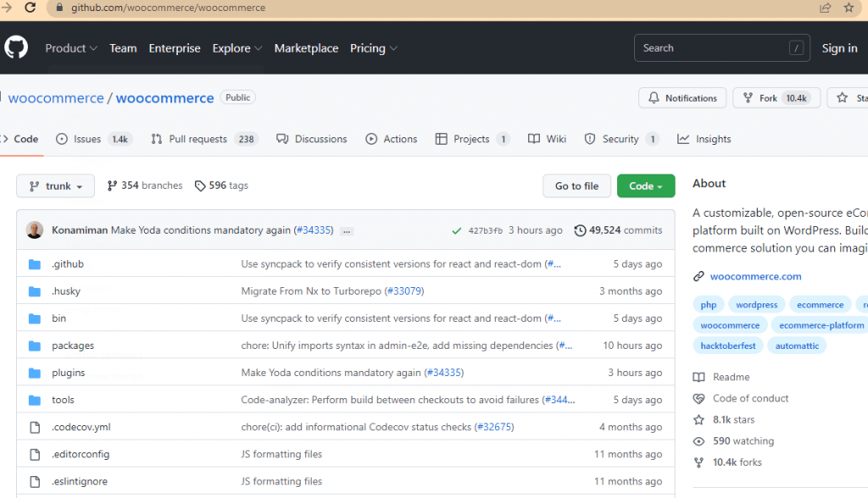Click the green check status icon on latest commit

point(457,230)
